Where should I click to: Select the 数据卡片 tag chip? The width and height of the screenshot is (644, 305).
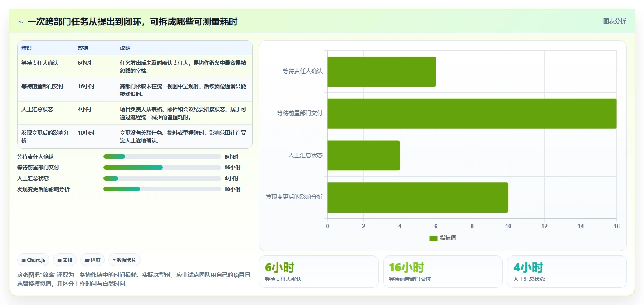point(124,260)
